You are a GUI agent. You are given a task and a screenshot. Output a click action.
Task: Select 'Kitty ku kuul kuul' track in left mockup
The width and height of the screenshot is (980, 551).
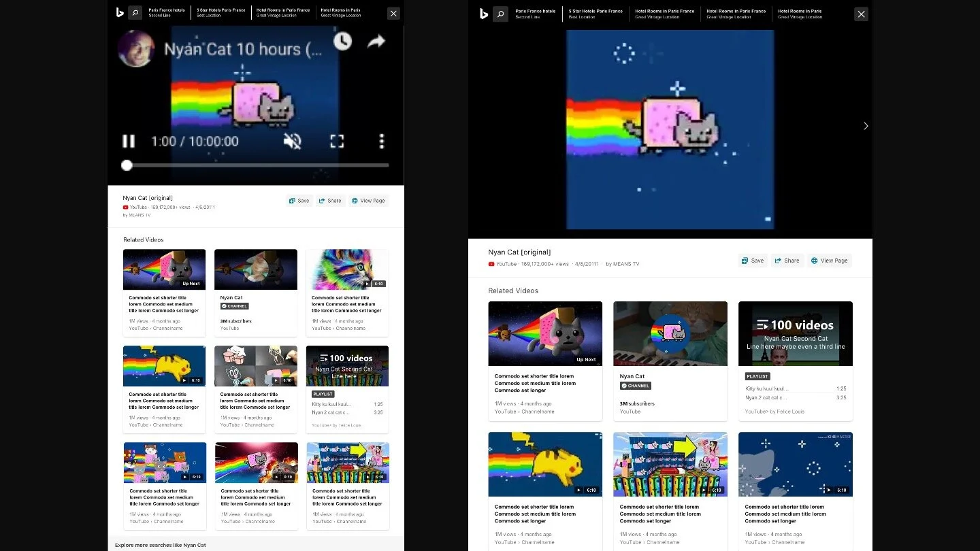(x=347, y=404)
